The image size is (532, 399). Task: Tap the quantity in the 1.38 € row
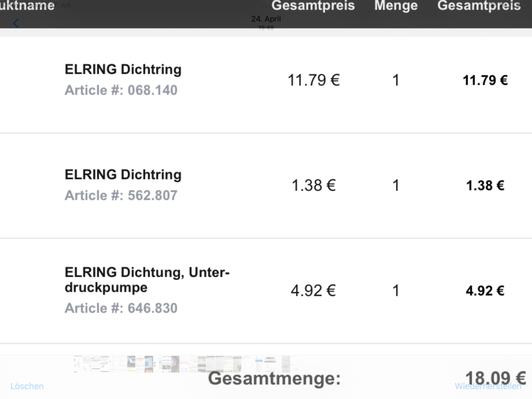(x=396, y=185)
